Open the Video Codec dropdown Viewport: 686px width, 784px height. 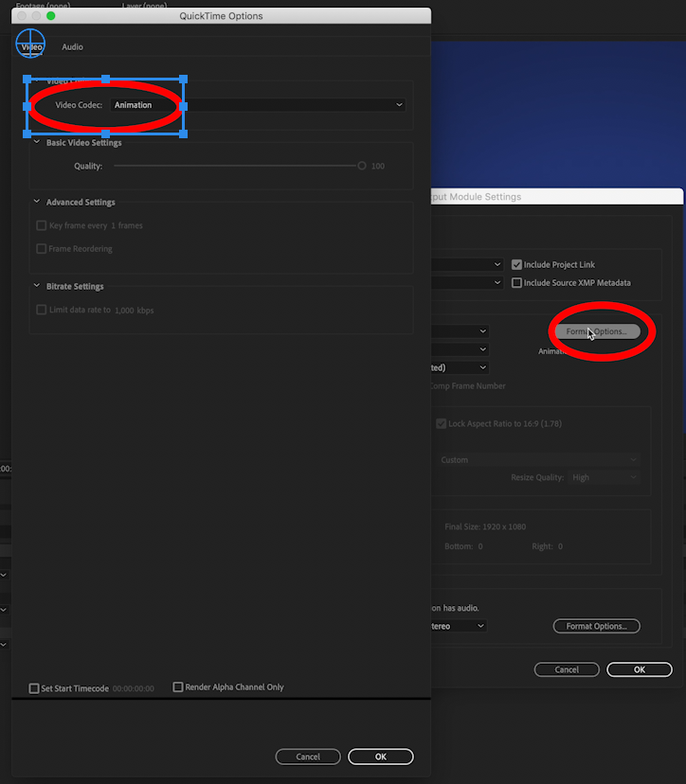pyautogui.click(x=257, y=105)
